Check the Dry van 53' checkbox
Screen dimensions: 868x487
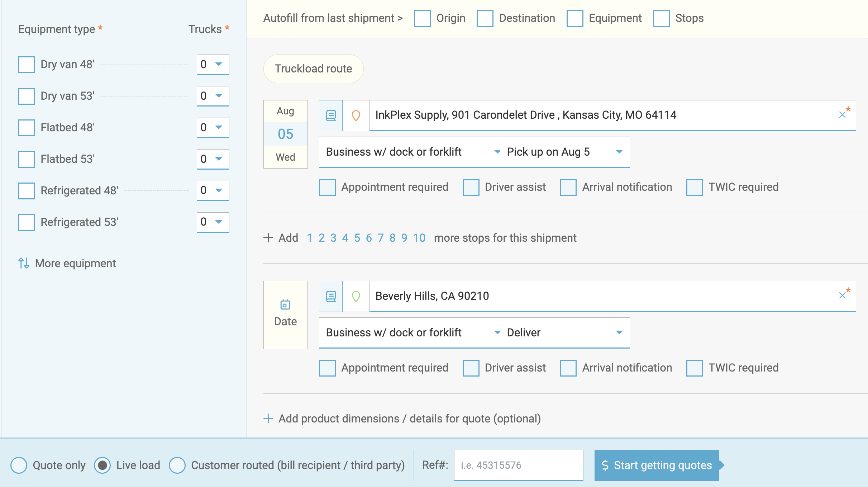[27, 96]
